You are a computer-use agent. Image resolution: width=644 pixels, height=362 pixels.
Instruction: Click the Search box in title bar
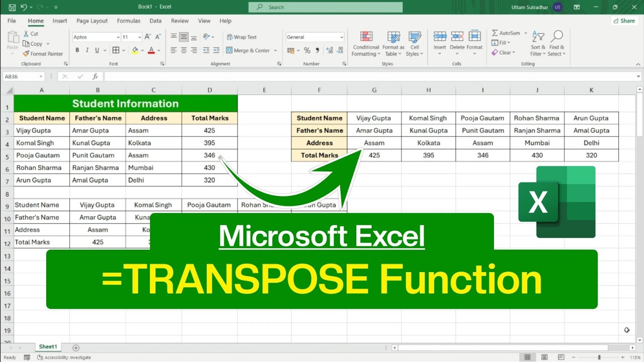tap(326, 7)
